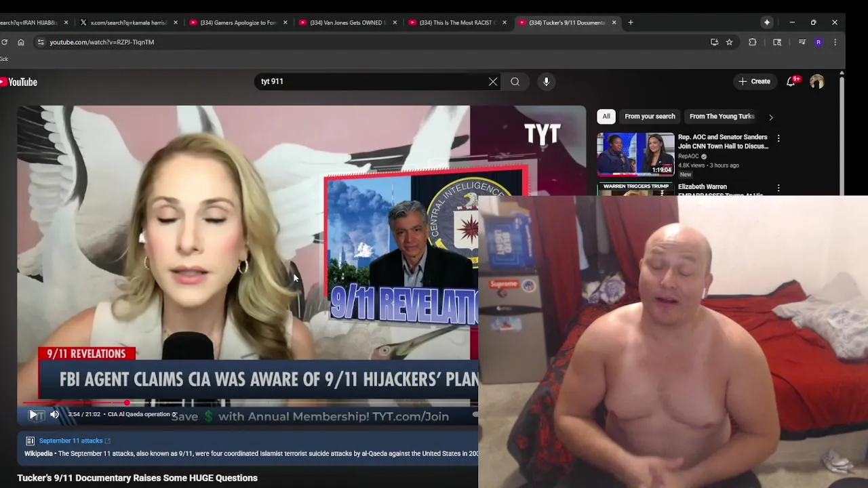Click the magnifying glass search button

point(515,81)
